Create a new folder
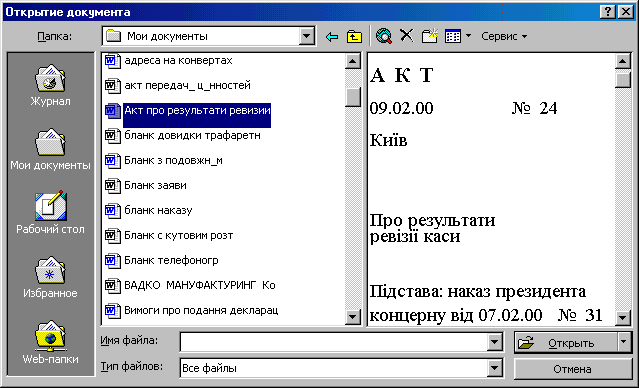The image size is (639, 388). [x=430, y=36]
